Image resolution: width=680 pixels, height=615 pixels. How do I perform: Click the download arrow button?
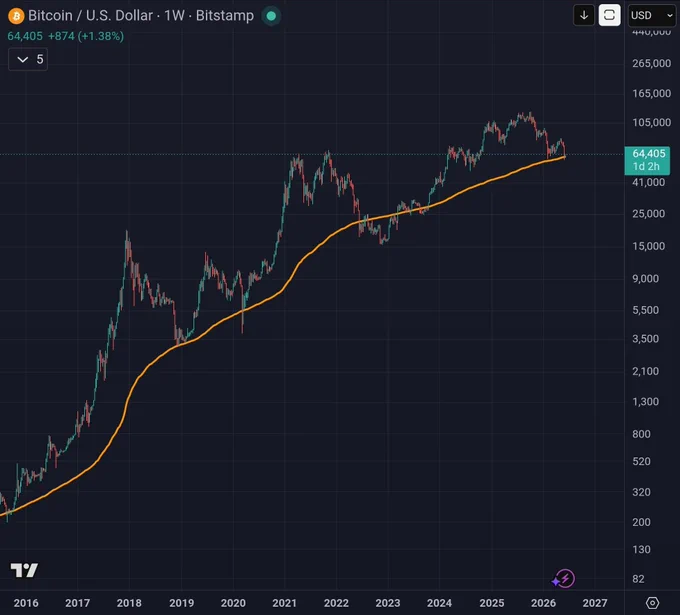pyautogui.click(x=584, y=15)
